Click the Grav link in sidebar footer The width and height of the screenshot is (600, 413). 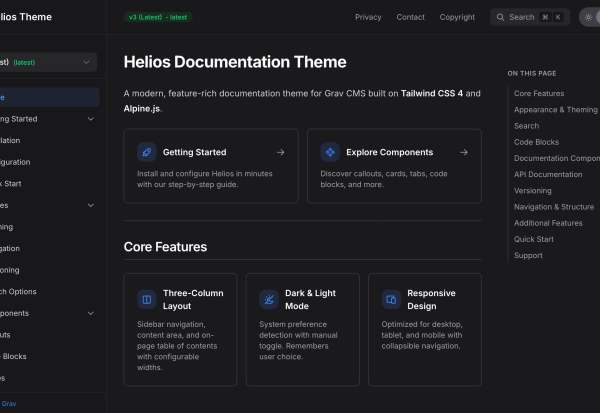point(8,404)
